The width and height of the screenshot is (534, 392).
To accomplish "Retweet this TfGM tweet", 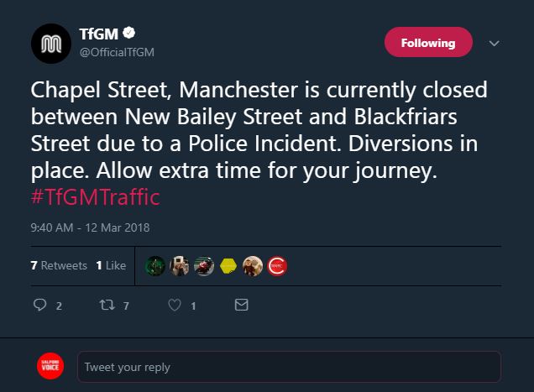I will [x=107, y=306].
